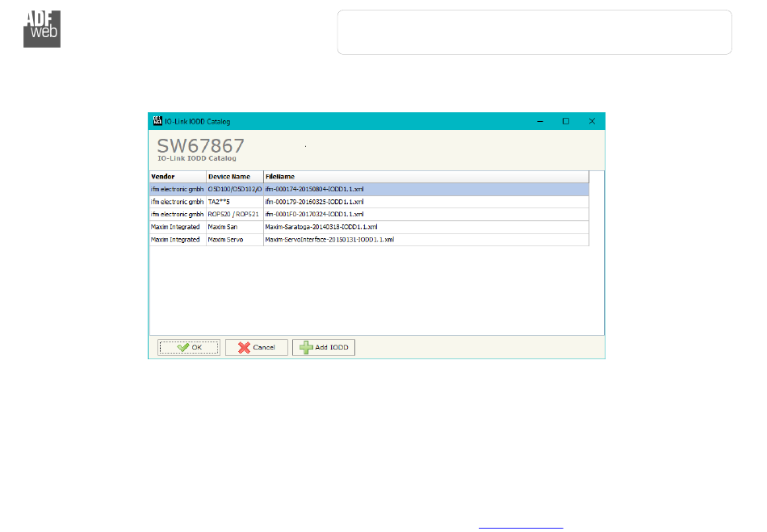Screen dimensions: 767x532
Task: Sort by the FileName column header
Action: [x=426, y=177]
